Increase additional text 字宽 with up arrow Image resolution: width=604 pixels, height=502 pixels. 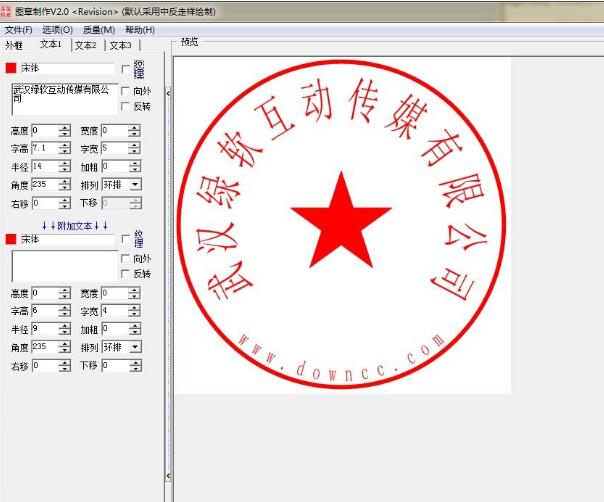135,307
